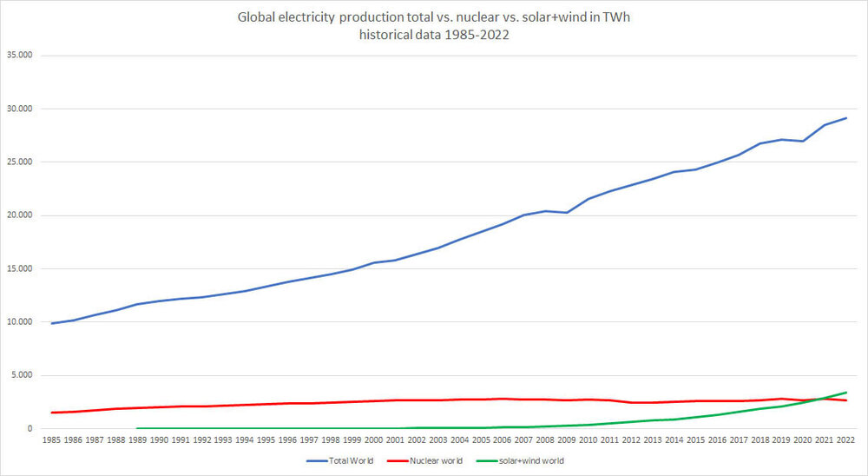Image resolution: width=868 pixels, height=476 pixels.
Task: Click the 25.000 y-axis label
Action: [19, 162]
